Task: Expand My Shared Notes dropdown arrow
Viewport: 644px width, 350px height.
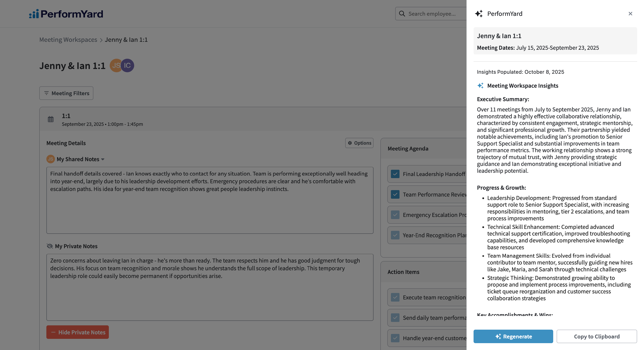Action: (x=103, y=159)
